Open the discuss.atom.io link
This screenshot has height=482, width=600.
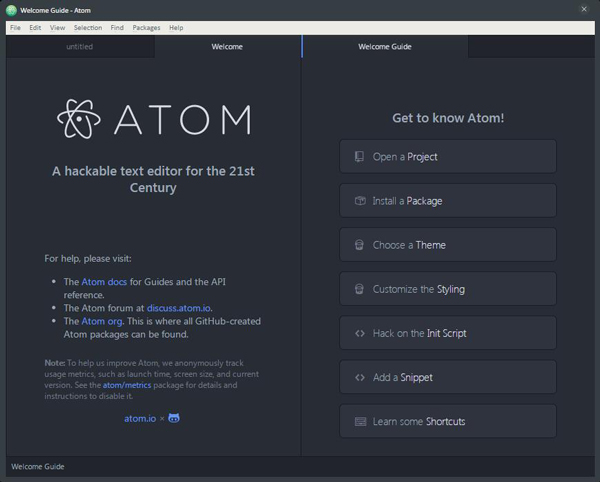[x=179, y=308]
